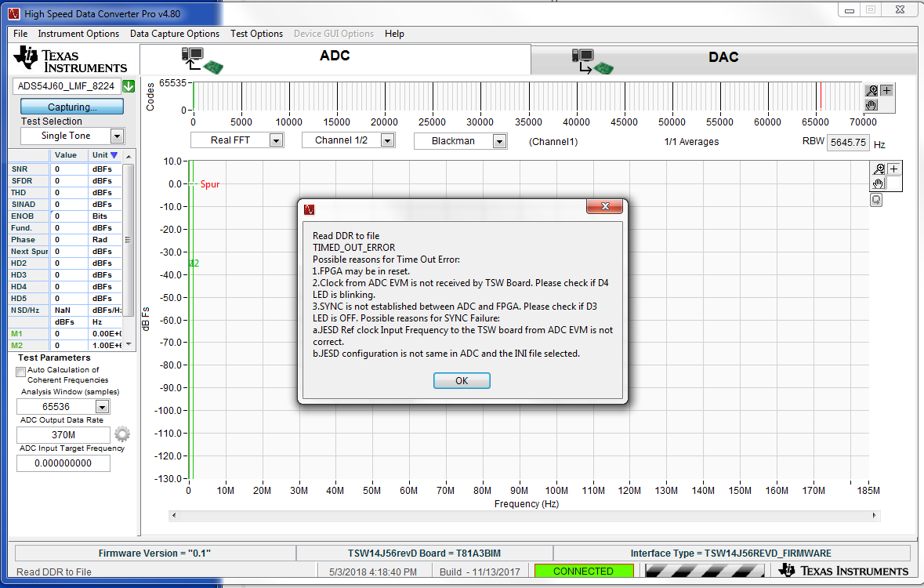Open the Data Capture Options menu
Viewport: 924px width, 588px height.
175,34
